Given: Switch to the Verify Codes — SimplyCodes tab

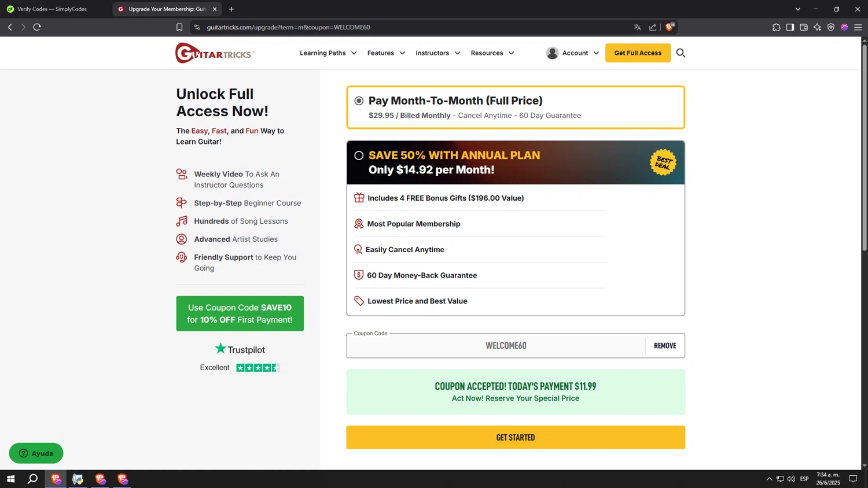Looking at the screenshot, I should pyautogui.click(x=53, y=9).
